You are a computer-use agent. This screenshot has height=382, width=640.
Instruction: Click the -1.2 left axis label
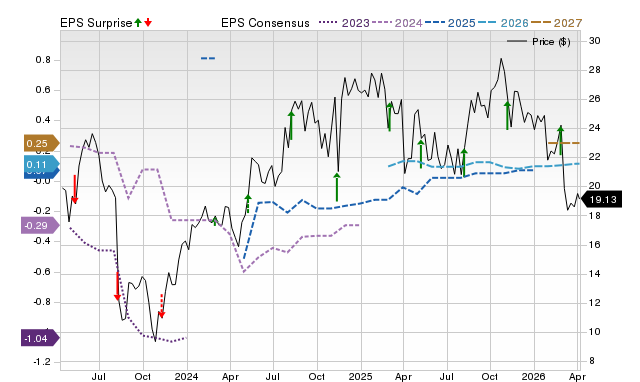pyautogui.click(x=42, y=362)
